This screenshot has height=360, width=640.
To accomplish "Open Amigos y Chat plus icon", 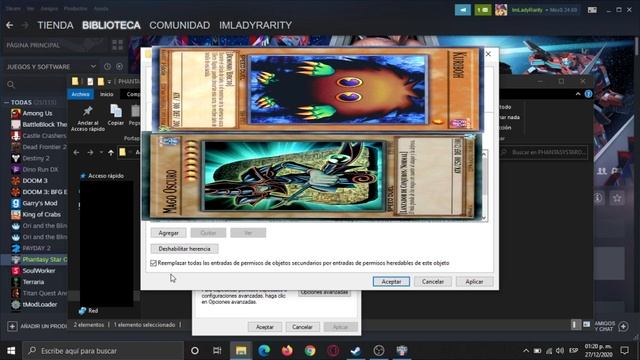I will (x=623, y=326).
